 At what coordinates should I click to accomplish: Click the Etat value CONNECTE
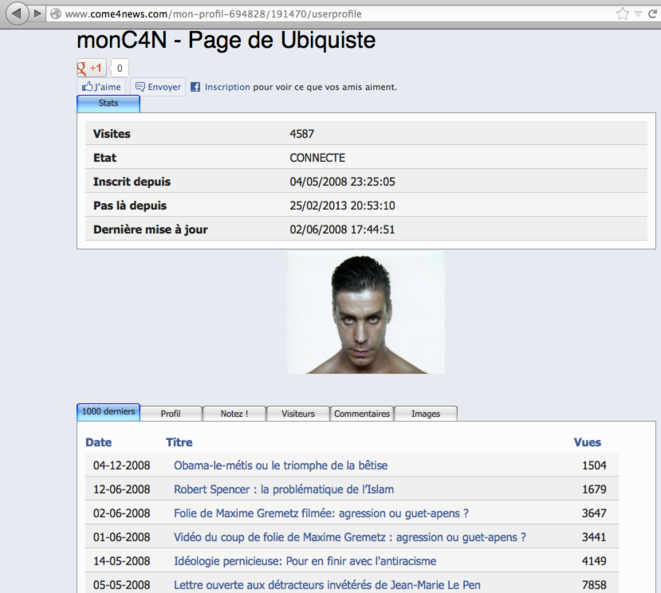point(317,158)
